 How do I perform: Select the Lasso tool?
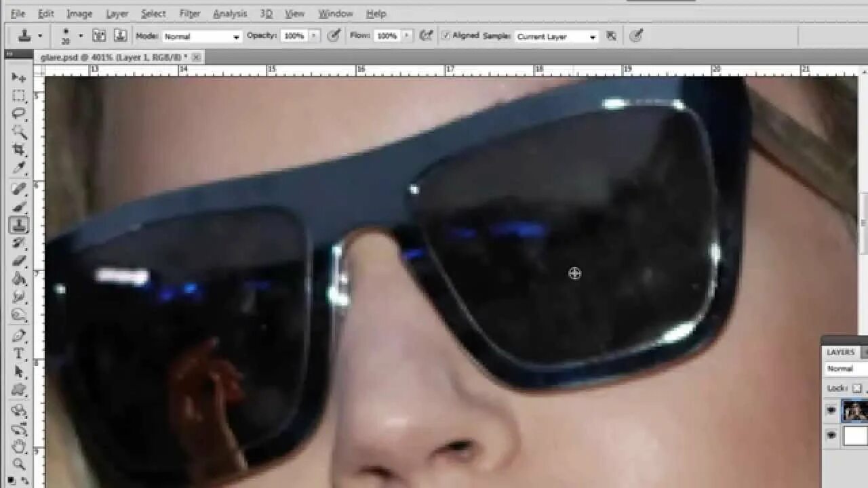pyautogui.click(x=19, y=114)
